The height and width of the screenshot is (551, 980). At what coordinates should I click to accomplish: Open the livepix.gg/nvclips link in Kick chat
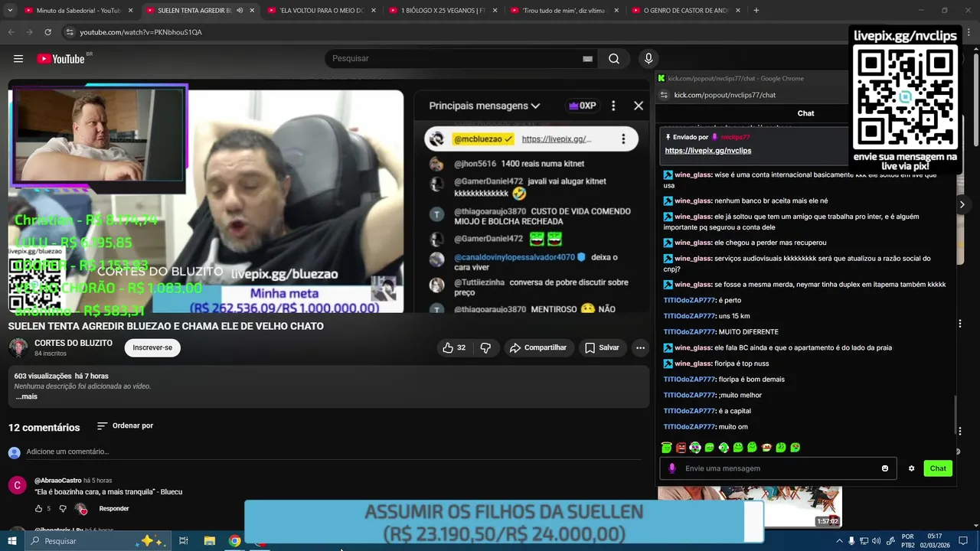708,151
